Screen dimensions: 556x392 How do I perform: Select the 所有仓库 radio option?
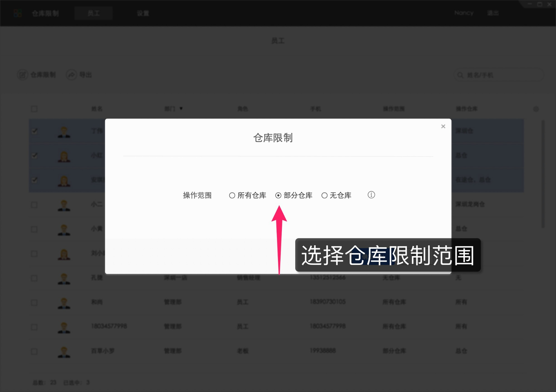[232, 195]
